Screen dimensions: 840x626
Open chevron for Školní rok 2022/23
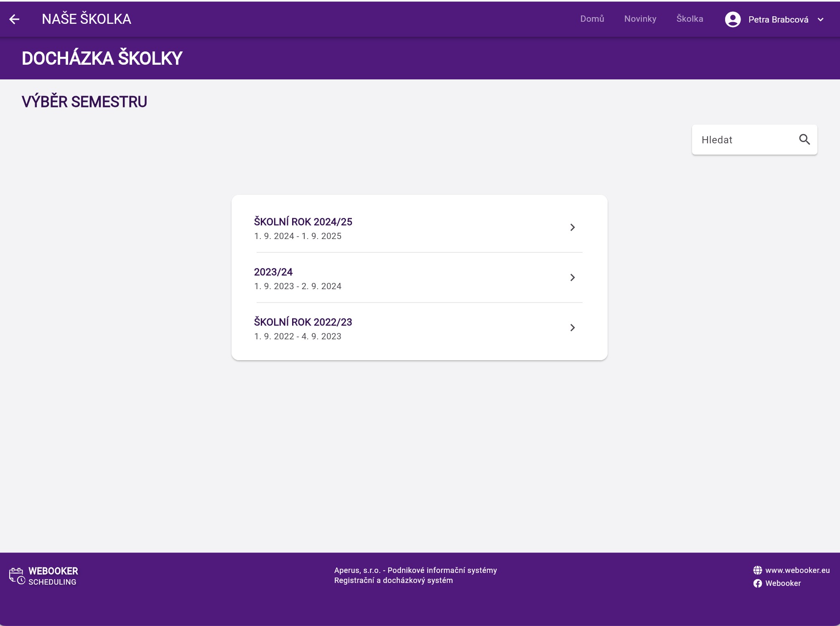point(573,328)
